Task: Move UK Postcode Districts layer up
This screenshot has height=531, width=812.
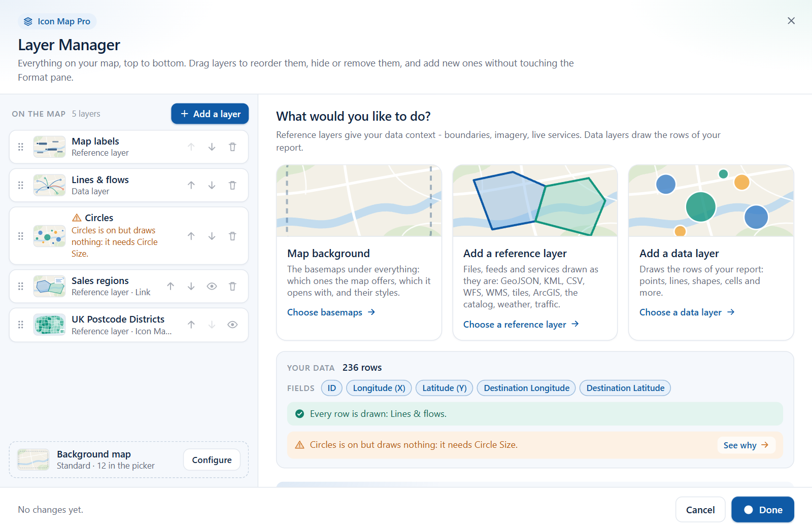Action: click(191, 325)
